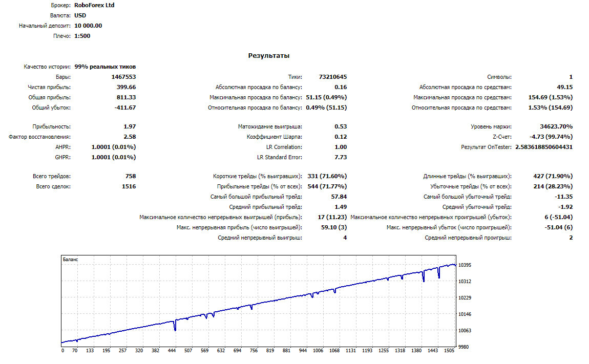Click gross loss value -411.67
Viewport: 589px width, 364px height.
125,108
